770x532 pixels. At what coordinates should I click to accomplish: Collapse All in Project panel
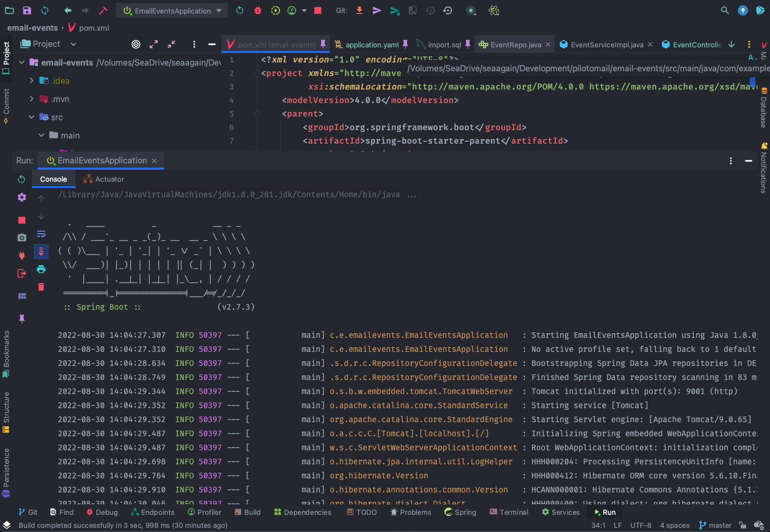point(171,44)
